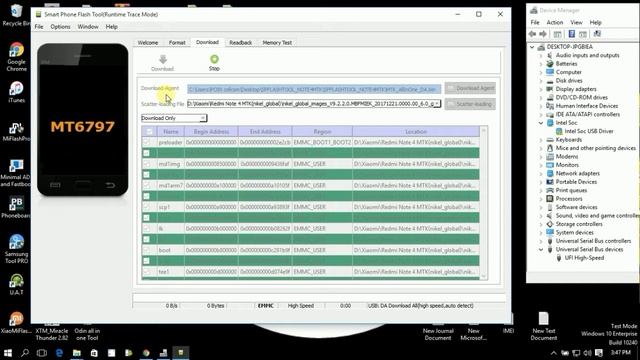640x360 pixels.
Task: Click the Properties icon in Device Manager toolbar
Action: pyautogui.click(x=557, y=34)
